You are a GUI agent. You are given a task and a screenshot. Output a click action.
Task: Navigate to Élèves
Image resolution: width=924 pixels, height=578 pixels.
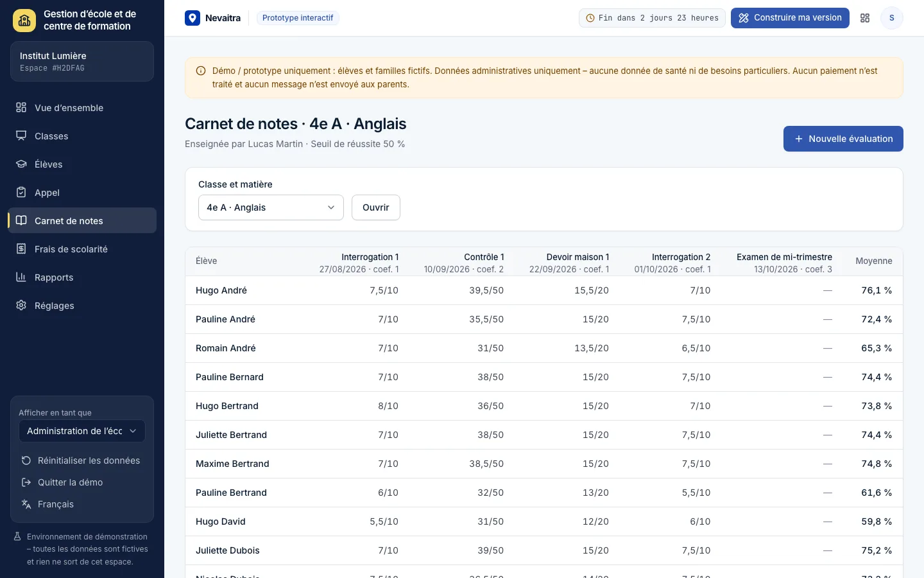click(82, 164)
